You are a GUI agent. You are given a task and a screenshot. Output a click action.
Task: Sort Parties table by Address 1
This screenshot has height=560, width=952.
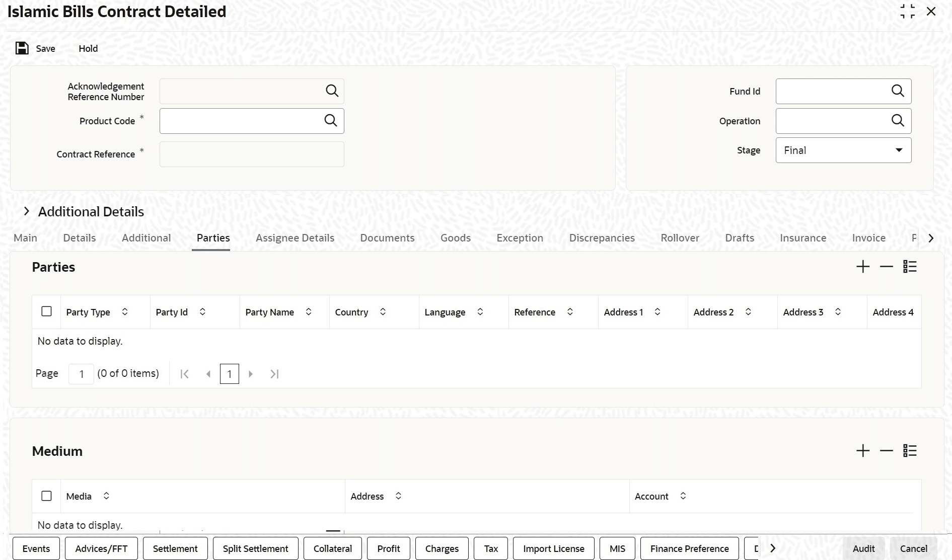tap(657, 312)
